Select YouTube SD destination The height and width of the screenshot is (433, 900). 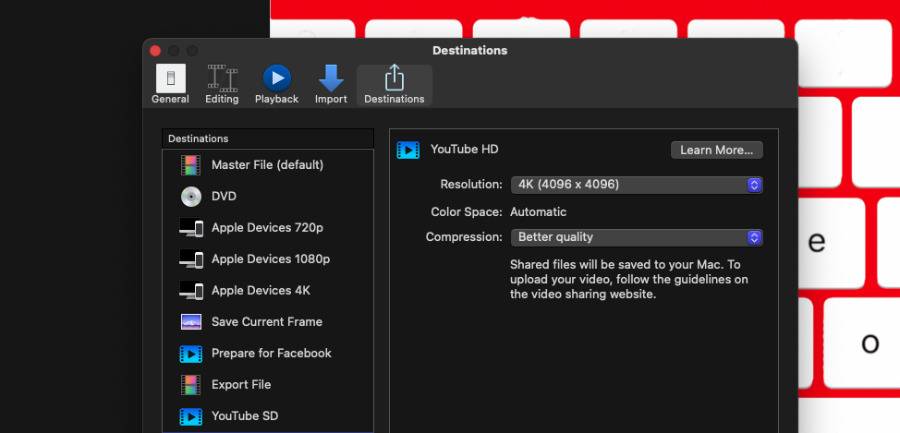tap(267, 416)
